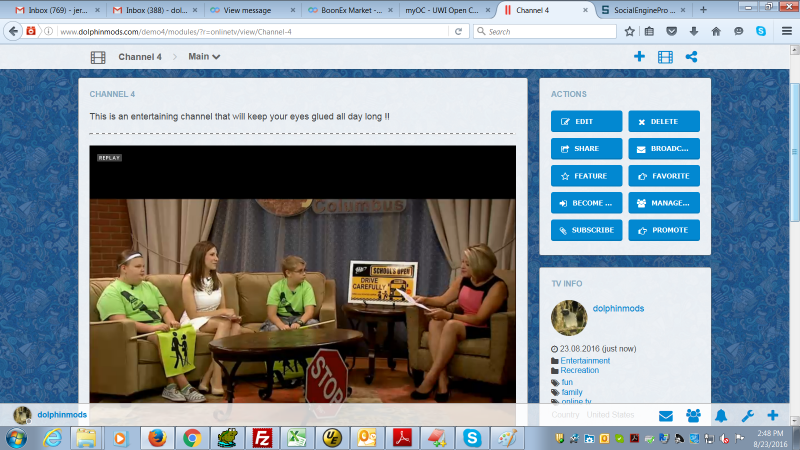Screen dimensions: 800x450
Task: Open FileZilla from the taskbar
Action: coord(262,438)
